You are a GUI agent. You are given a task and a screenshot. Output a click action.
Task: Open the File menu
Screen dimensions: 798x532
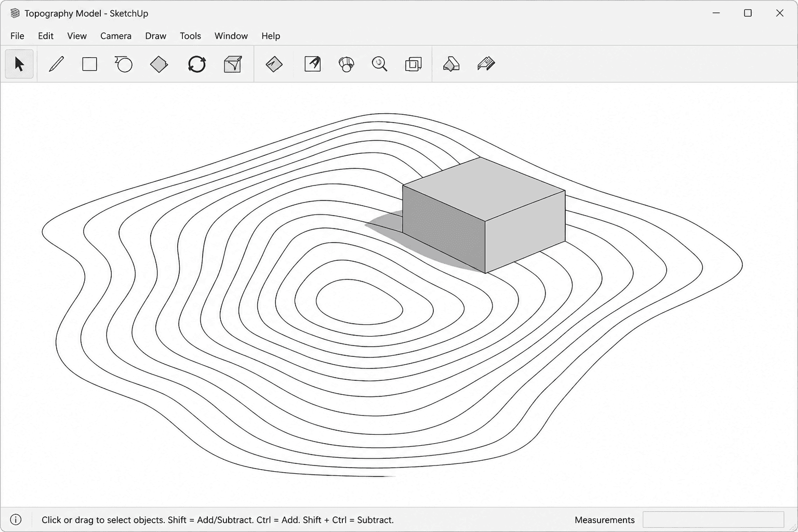coord(17,36)
